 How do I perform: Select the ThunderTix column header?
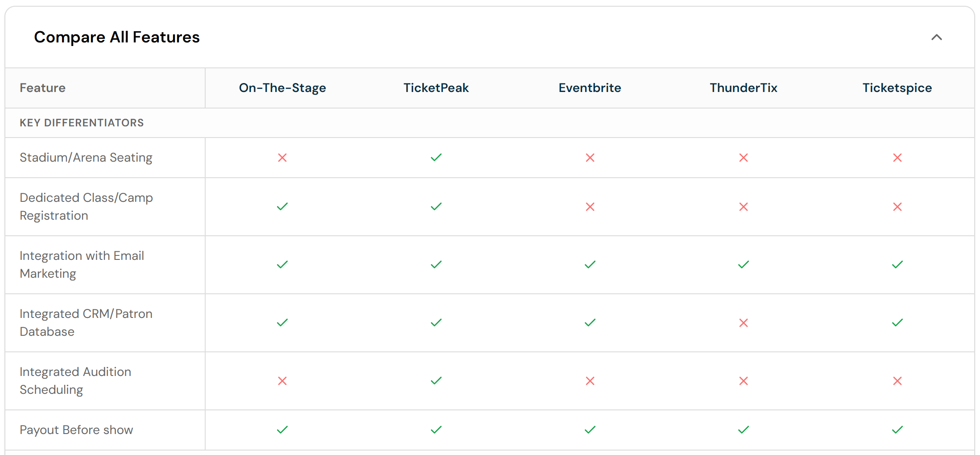(x=744, y=88)
